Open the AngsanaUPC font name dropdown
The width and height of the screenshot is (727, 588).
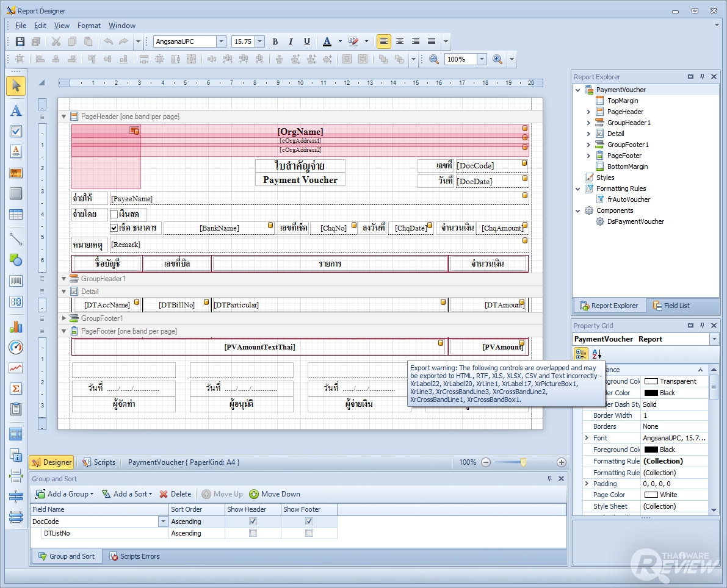click(221, 41)
